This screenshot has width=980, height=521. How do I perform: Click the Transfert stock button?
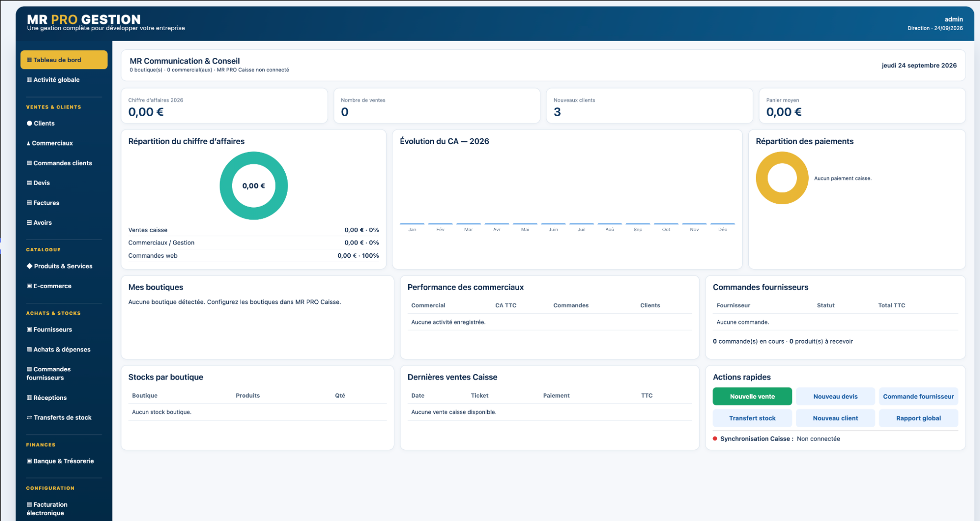pyautogui.click(x=752, y=418)
